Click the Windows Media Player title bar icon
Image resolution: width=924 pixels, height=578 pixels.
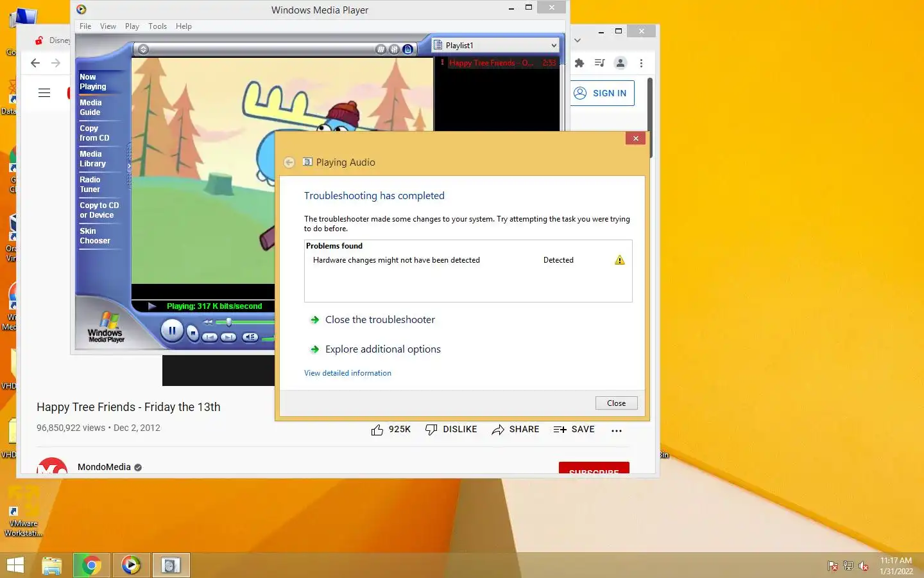click(x=81, y=10)
